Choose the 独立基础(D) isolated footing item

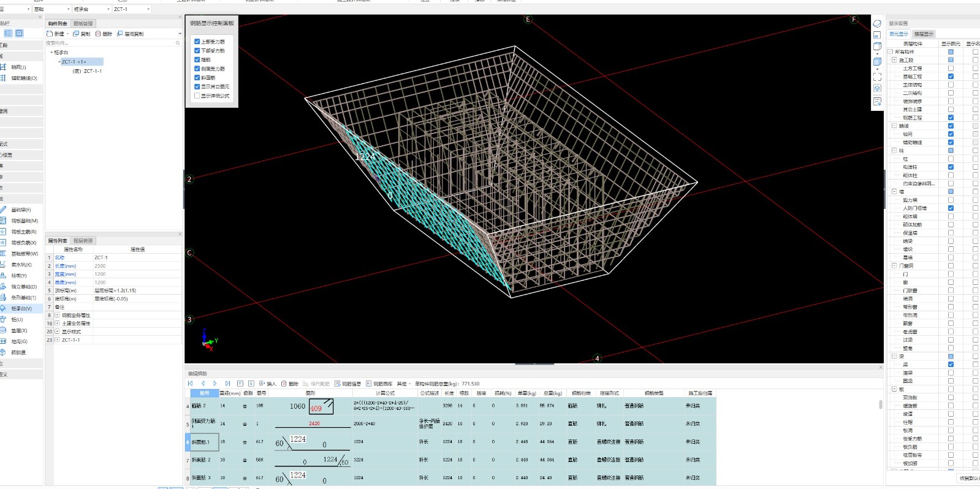[24, 287]
